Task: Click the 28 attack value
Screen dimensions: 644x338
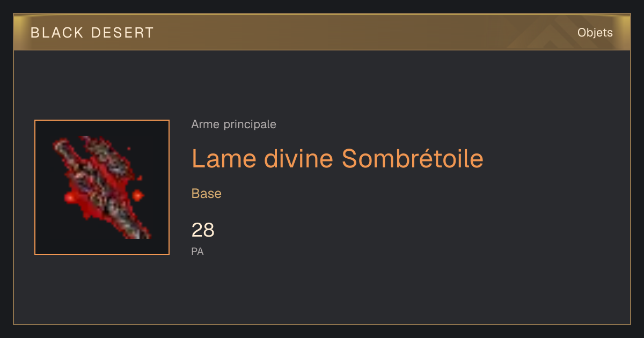Action: point(203,230)
